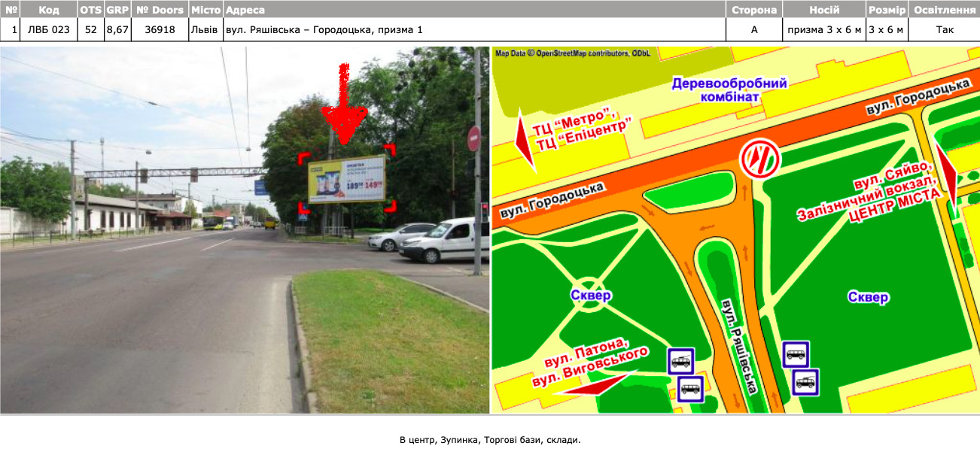The image size is (980, 461).
Task: Click the left Сквер label on the map
Action: (593, 296)
